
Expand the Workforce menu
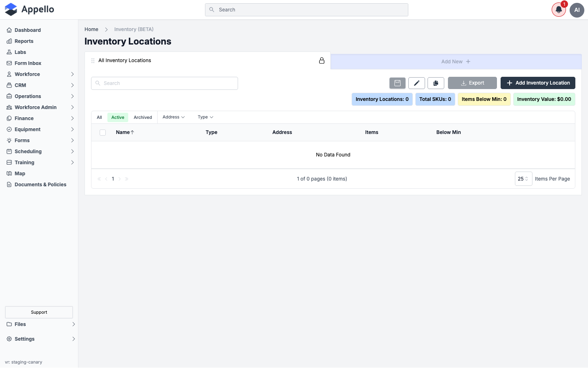click(72, 74)
